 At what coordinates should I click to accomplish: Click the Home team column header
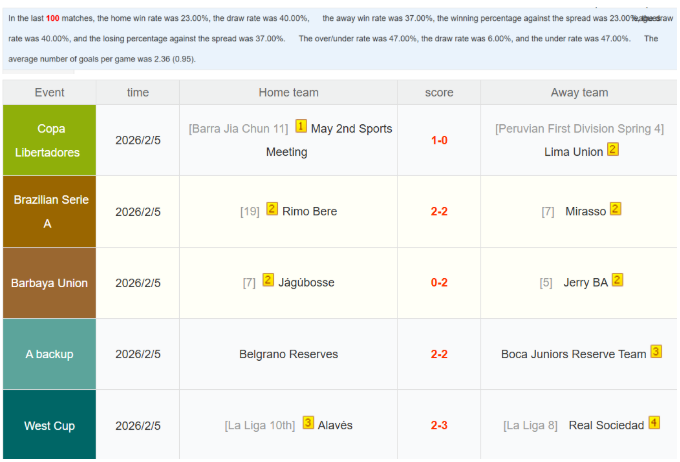click(x=288, y=92)
